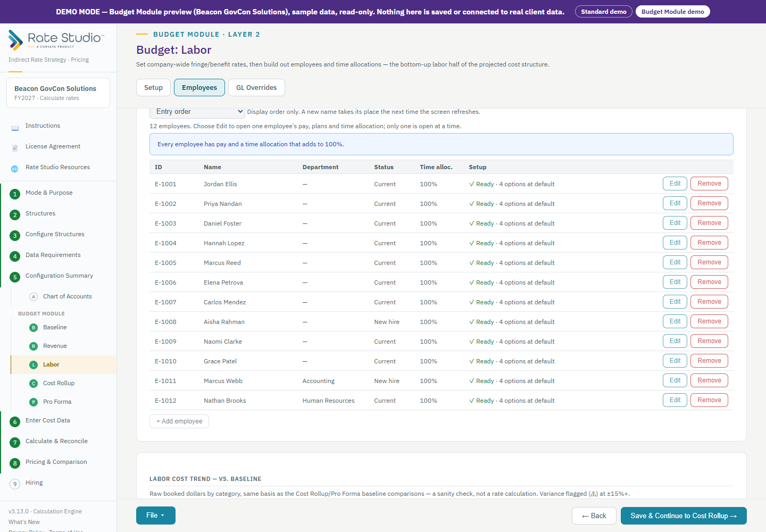Remove employee Nathan Brooks
Screen dimensions: 766x532
(709, 400)
